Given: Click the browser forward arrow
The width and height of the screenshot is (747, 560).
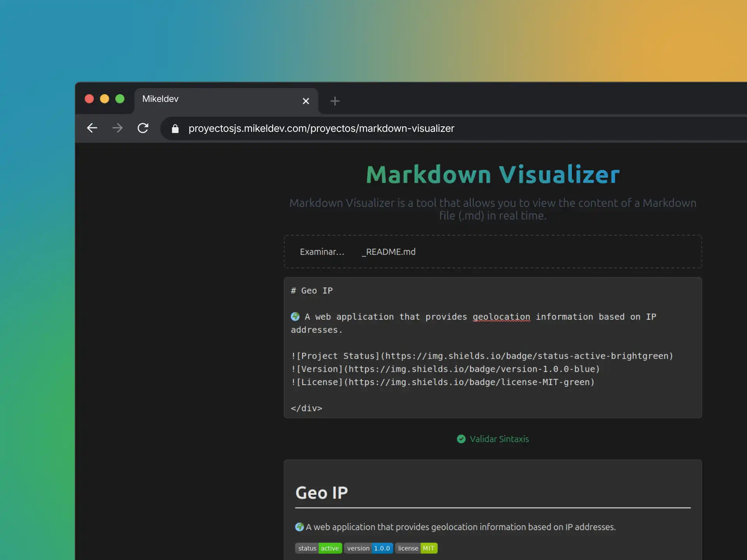Looking at the screenshot, I should (x=117, y=128).
